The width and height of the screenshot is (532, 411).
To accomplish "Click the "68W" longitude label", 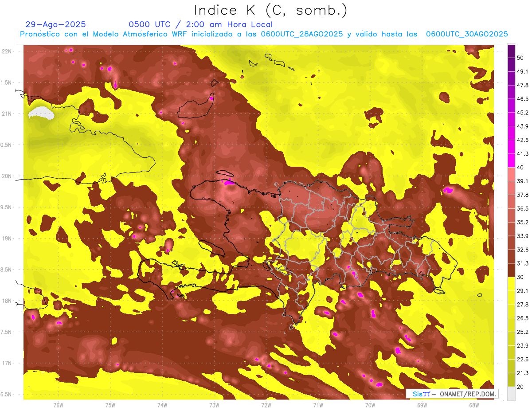I will click(474, 405).
